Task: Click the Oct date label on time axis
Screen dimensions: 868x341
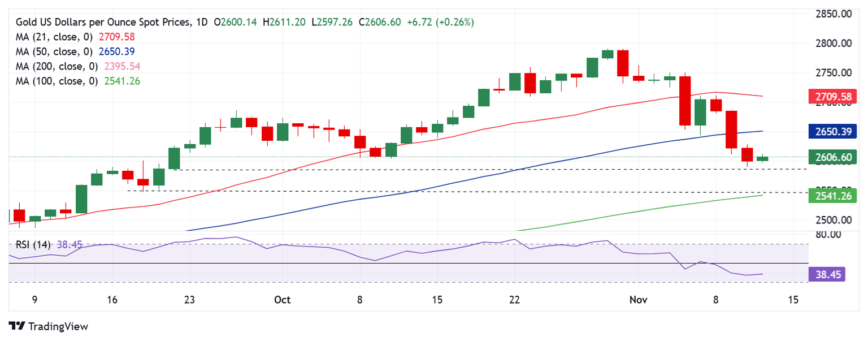Action: [282, 300]
